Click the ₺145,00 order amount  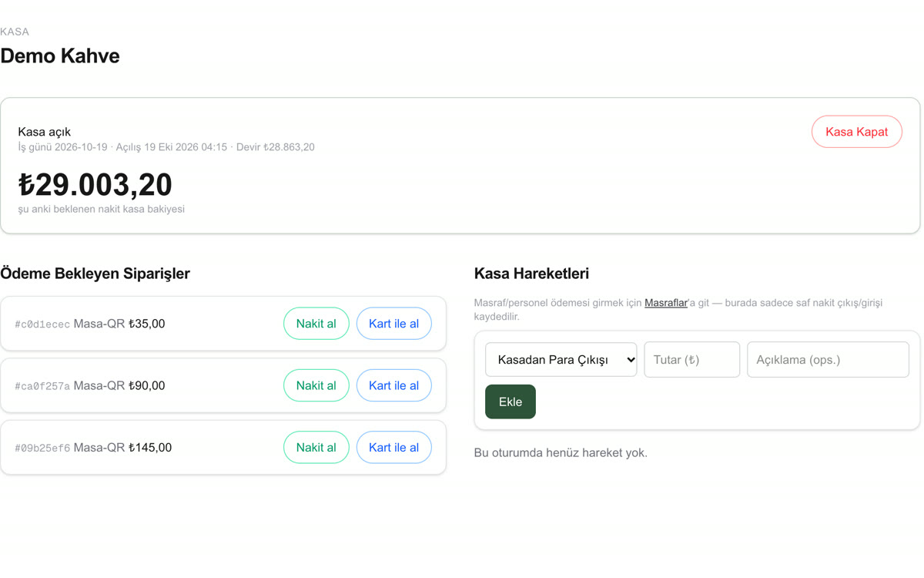pyautogui.click(x=150, y=447)
